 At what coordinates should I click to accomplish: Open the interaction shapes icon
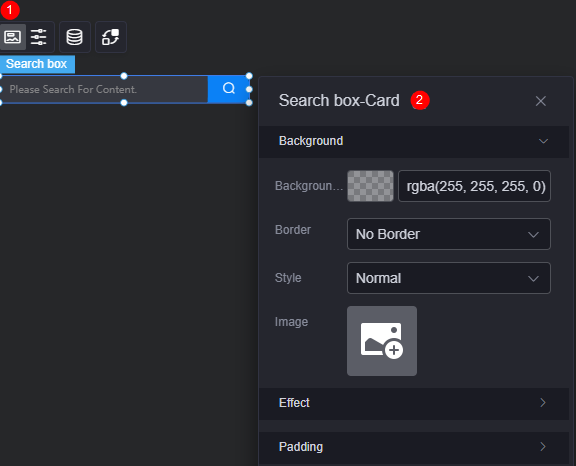click(x=111, y=37)
